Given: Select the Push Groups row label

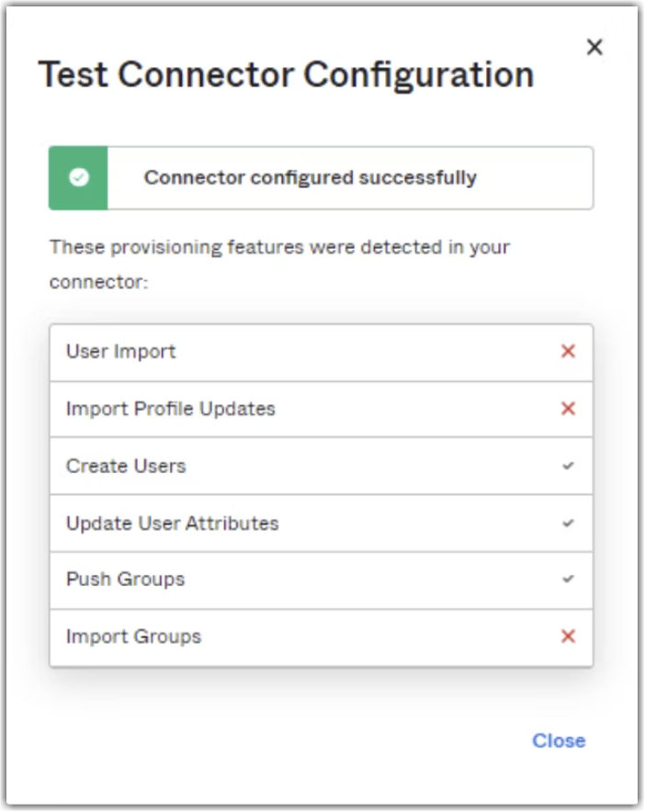Looking at the screenshot, I should click(125, 579).
